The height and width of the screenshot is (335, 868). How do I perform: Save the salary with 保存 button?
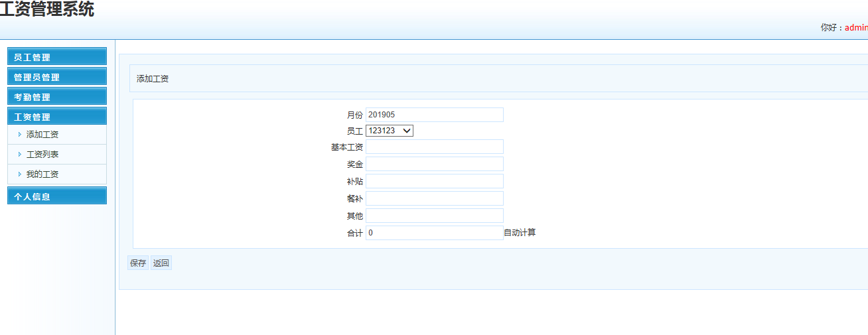(138, 263)
